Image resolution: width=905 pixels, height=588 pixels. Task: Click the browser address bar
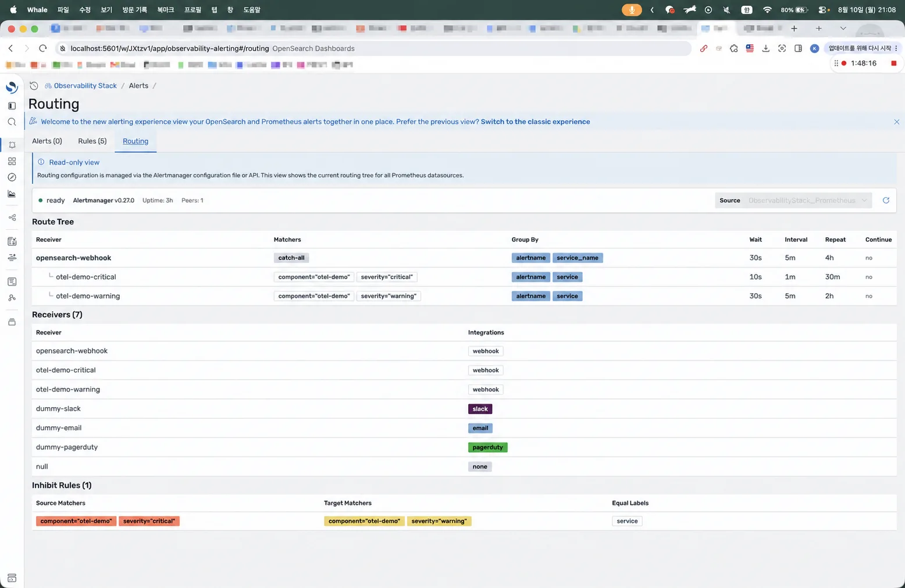372,48
